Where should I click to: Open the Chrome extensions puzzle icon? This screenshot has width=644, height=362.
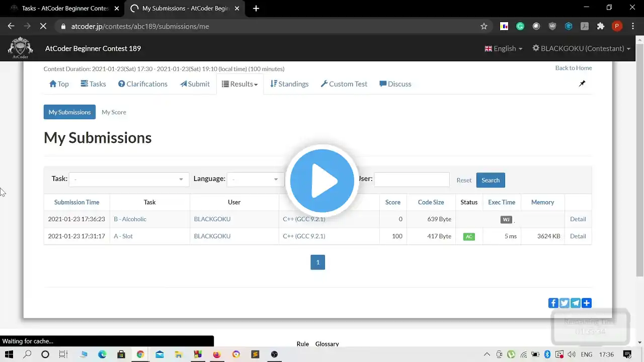600,26
